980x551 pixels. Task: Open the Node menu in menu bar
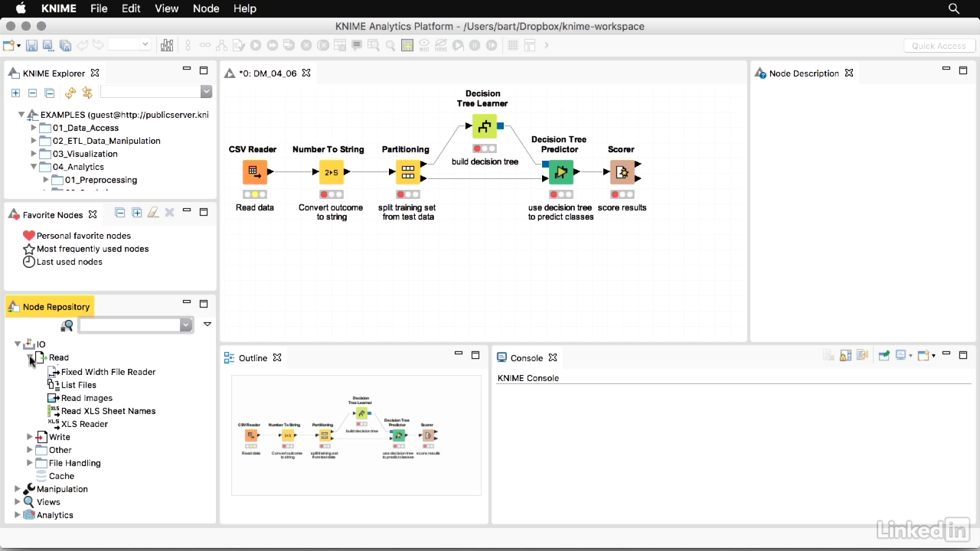pos(206,8)
